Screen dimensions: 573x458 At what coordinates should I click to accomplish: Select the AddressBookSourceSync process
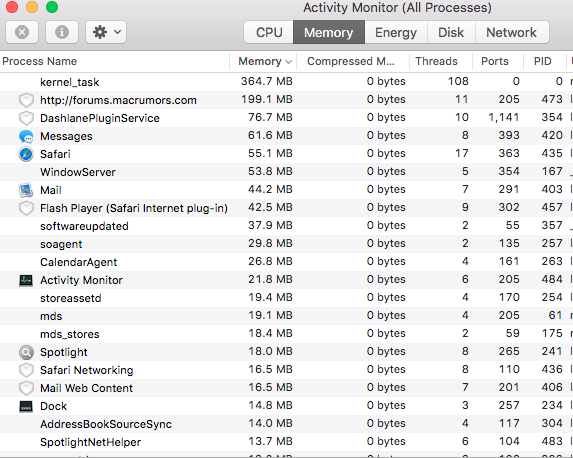[x=106, y=424]
